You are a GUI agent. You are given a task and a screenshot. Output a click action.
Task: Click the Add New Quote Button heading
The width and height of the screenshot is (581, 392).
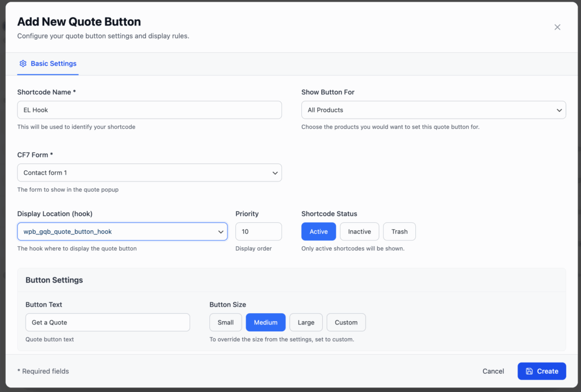(79, 22)
